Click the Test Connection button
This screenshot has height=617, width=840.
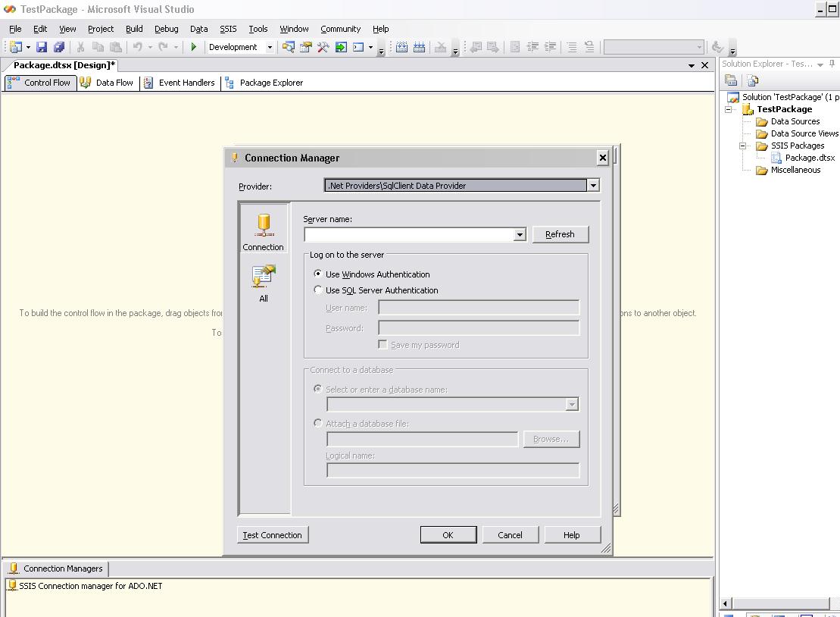pos(273,535)
